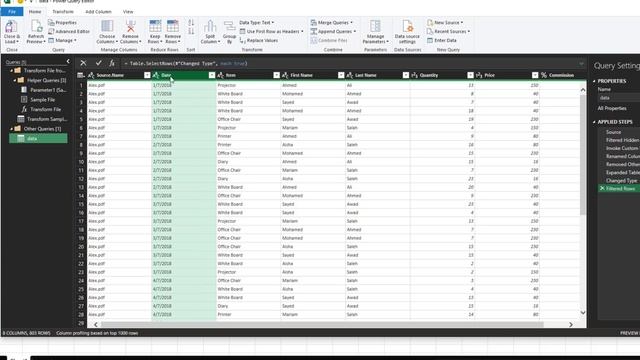Open the Merge Queries dropdown
The width and height of the screenshot is (640, 360).
coord(331,22)
